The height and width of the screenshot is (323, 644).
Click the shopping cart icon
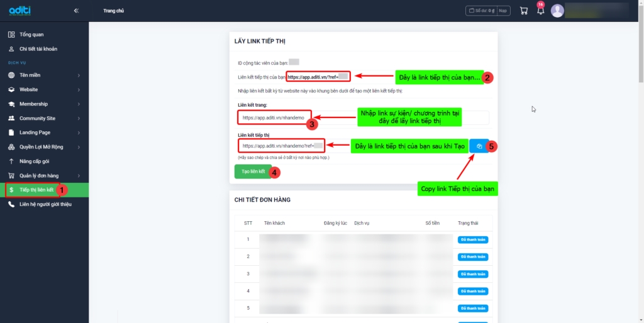524,11
